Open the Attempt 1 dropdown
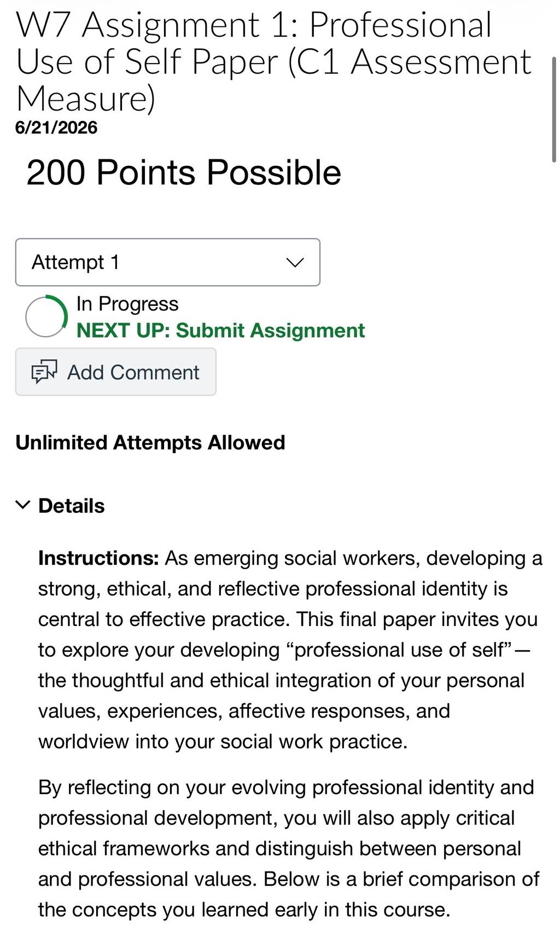Viewport: 560px width, 944px height. [167, 262]
